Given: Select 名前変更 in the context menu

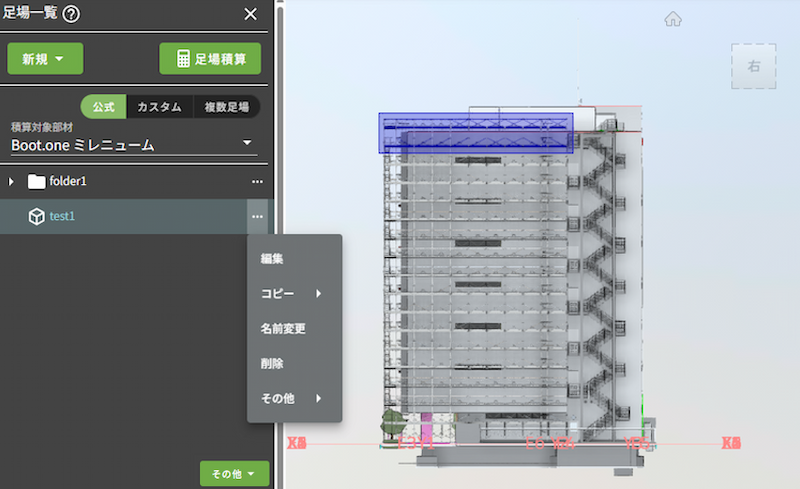Looking at the screenshot, I should [x=283, y=329].
